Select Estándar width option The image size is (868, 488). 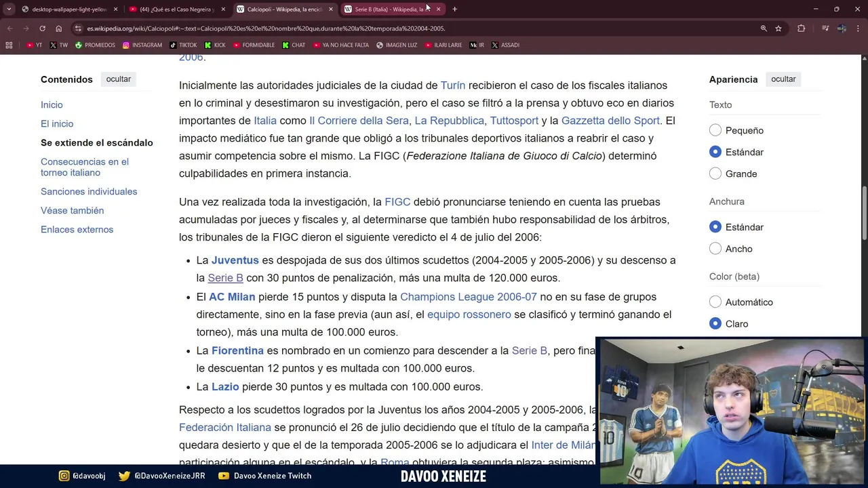[715, 227]
